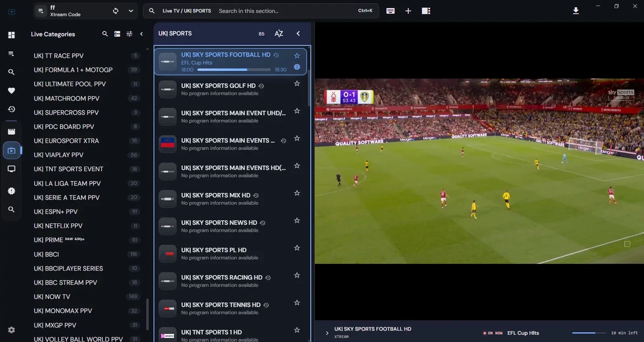This screenshot has width=644, height=342.
Task: Toggle favorite on SKY SPORTS NEWS HD
Action: click(x=297, y=220)
